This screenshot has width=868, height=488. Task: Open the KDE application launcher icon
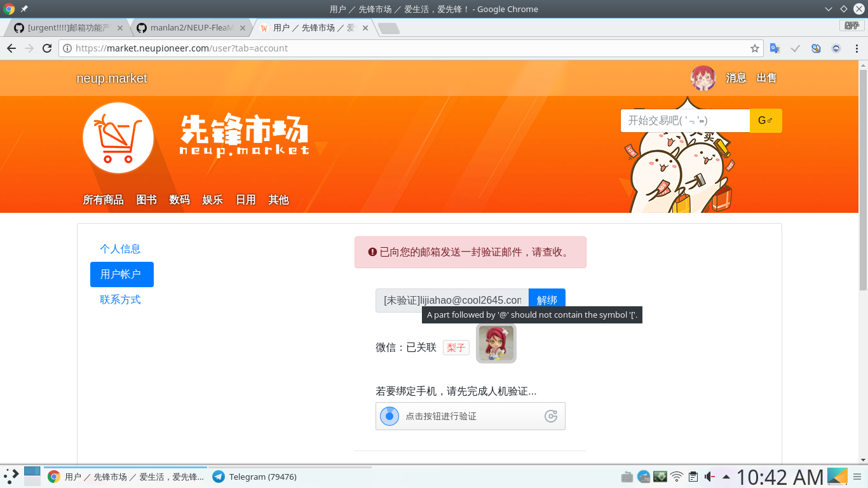point(11,477)
